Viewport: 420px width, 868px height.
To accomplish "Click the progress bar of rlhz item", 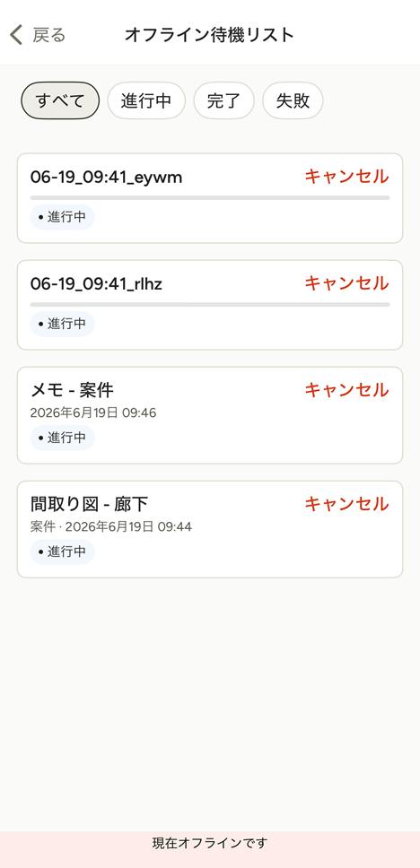I will [x=210, y=305].
